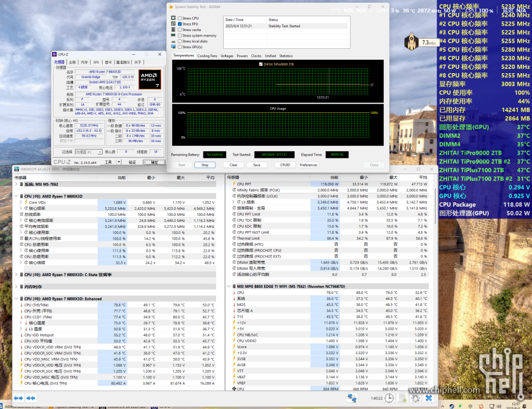Show hidden tray icons chevron
Viewport: 532px width, 409px height.
442,406
